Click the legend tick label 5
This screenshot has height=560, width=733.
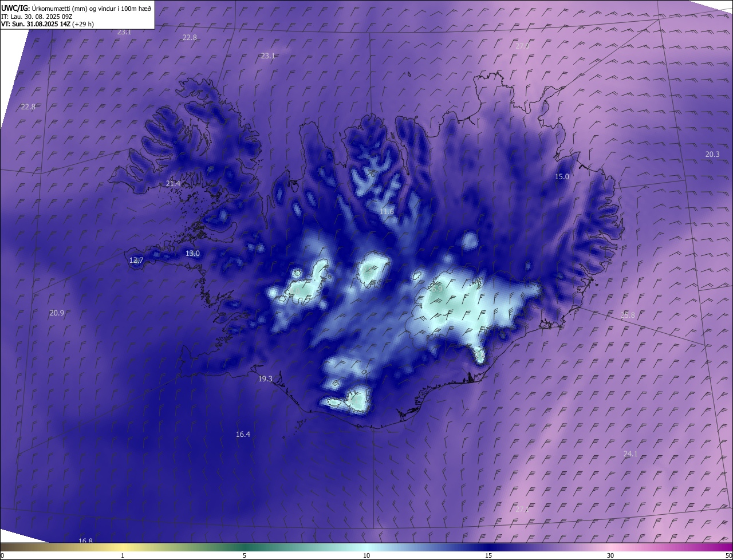(245, 556)
